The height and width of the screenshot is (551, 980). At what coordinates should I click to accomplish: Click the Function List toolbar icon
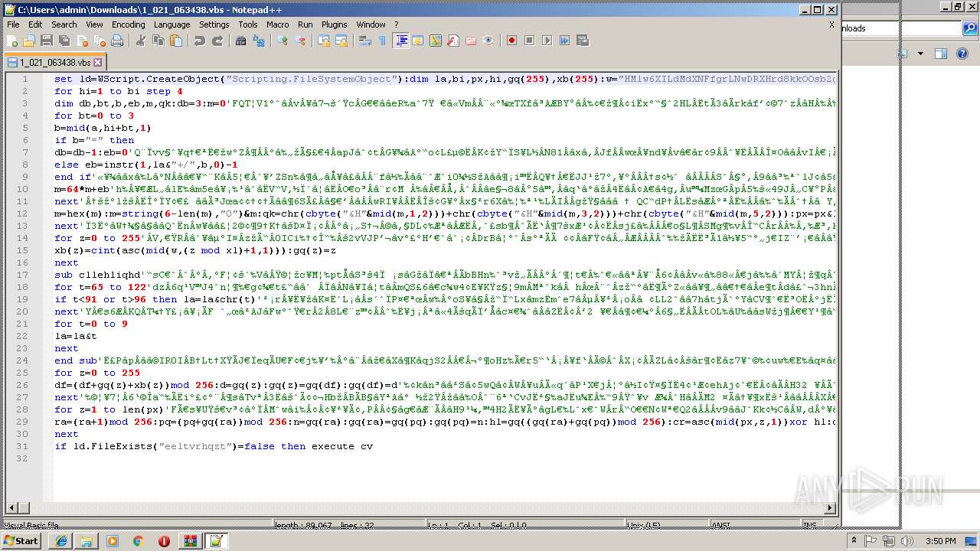[x=453, y=41]
